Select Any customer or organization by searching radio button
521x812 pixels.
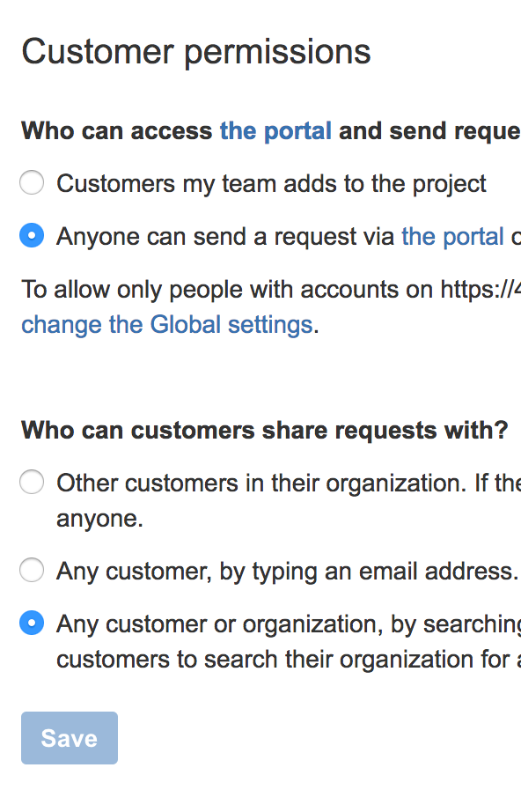click(32, 623)
